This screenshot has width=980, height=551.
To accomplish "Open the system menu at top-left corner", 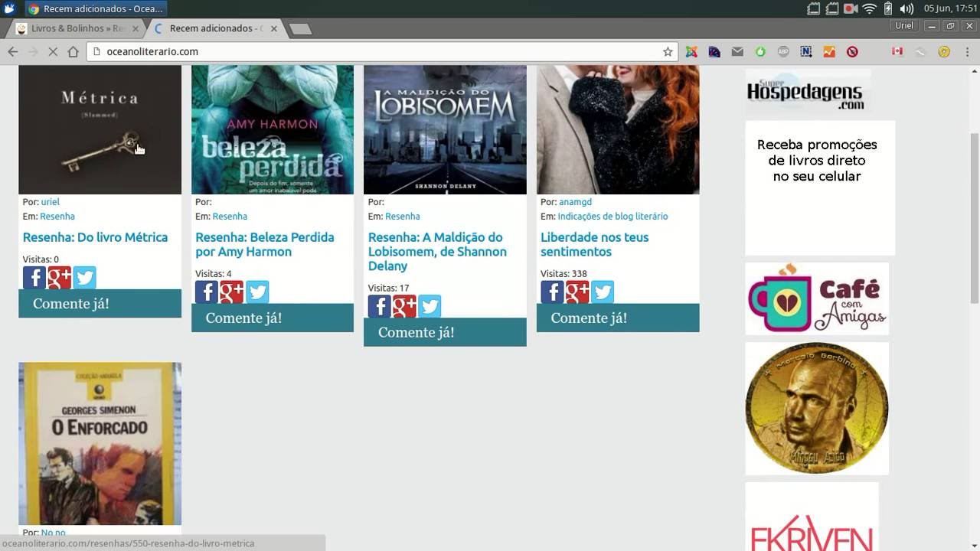I will pos(9,8).
